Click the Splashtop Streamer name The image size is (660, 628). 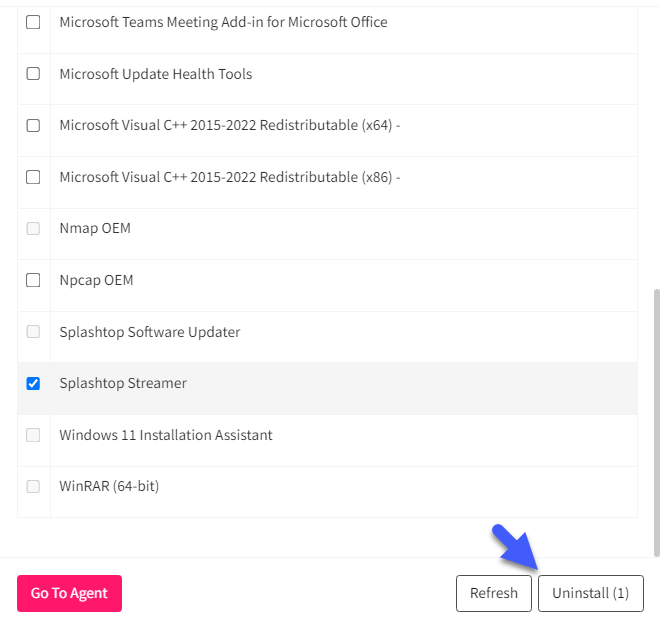click(123, 383)
